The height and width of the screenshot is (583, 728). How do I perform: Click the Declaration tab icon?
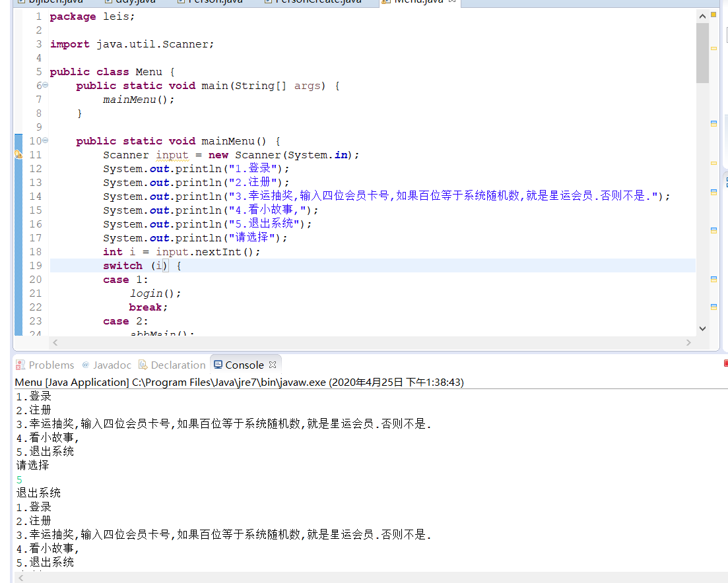point(143,365)
